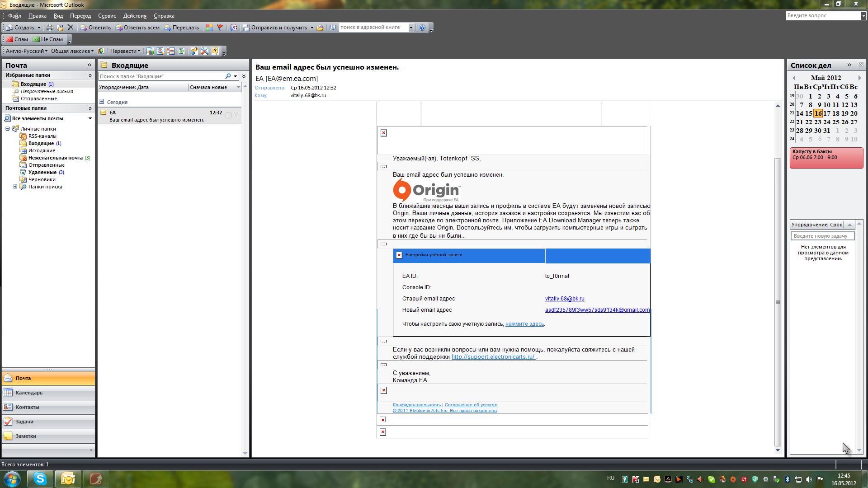Collapse the Сегодня message group
Viewport: 868px width, 488px height.
[102, 102]
